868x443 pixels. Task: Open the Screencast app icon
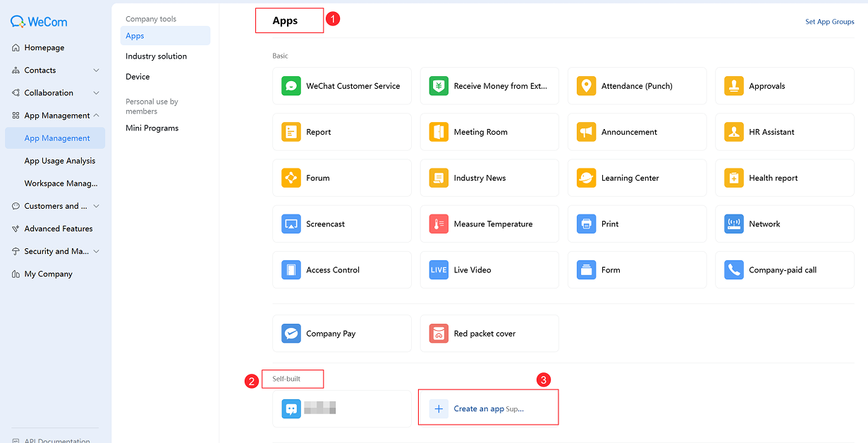coord(291,224)
